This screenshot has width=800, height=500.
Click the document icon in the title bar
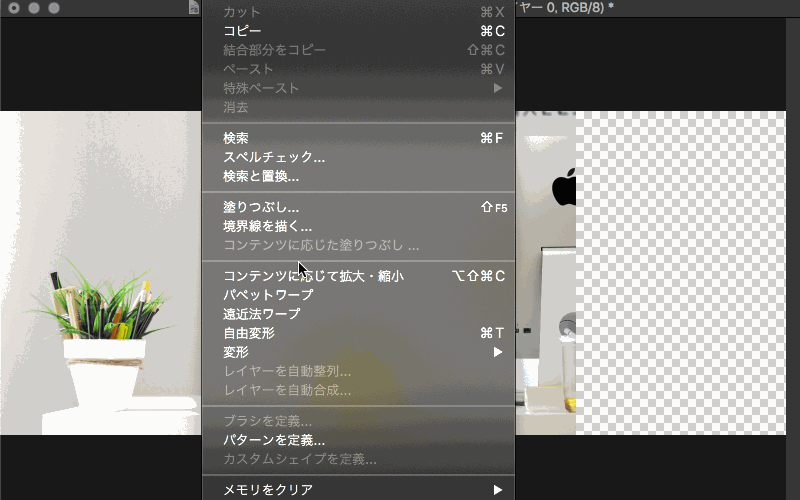coord(194,7)
